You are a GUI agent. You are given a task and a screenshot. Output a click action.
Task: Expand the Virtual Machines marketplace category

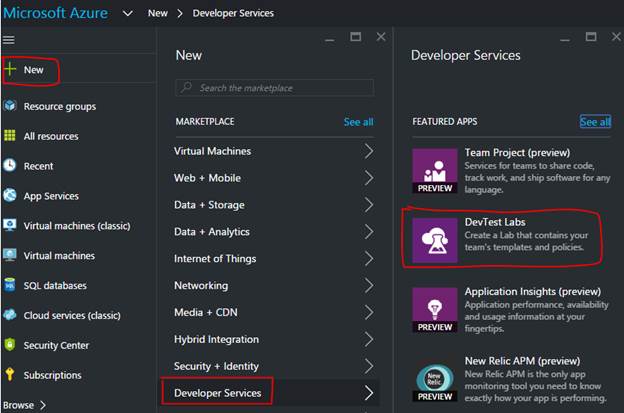(369, 152)
